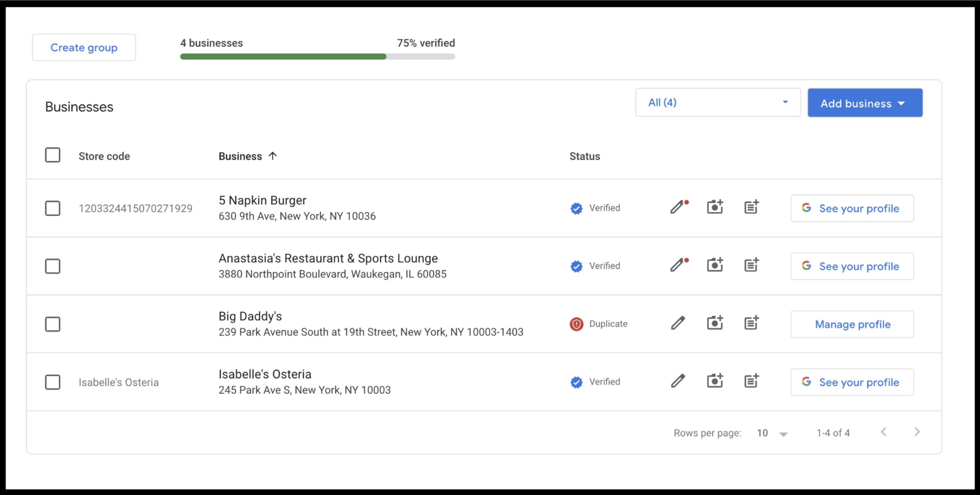Sort by Store code column header
Screen dimensions: 980x495
pos(104,156)
